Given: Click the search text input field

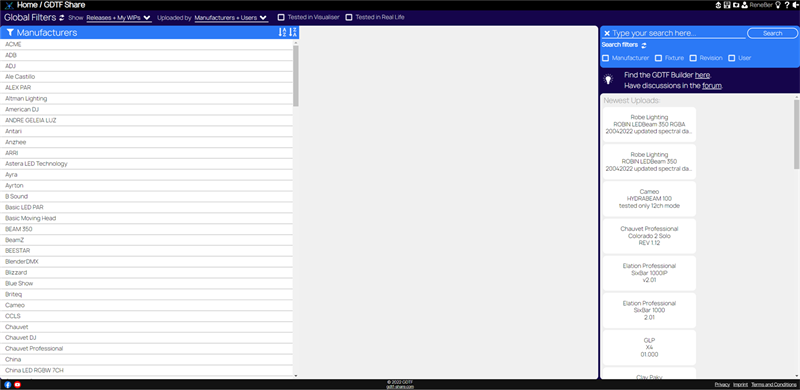Looking at the screenshot, I should (679, 33).
